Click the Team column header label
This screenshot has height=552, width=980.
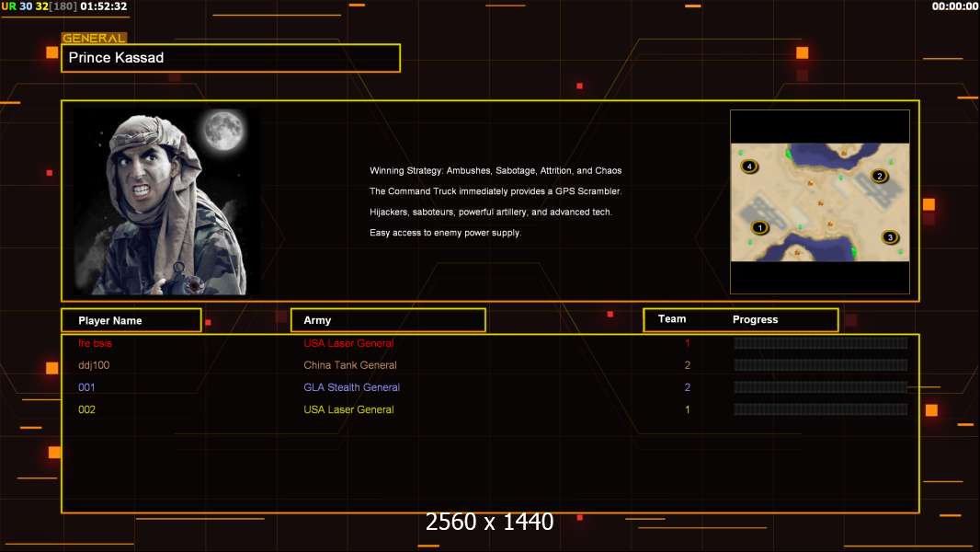pos(672,319)
